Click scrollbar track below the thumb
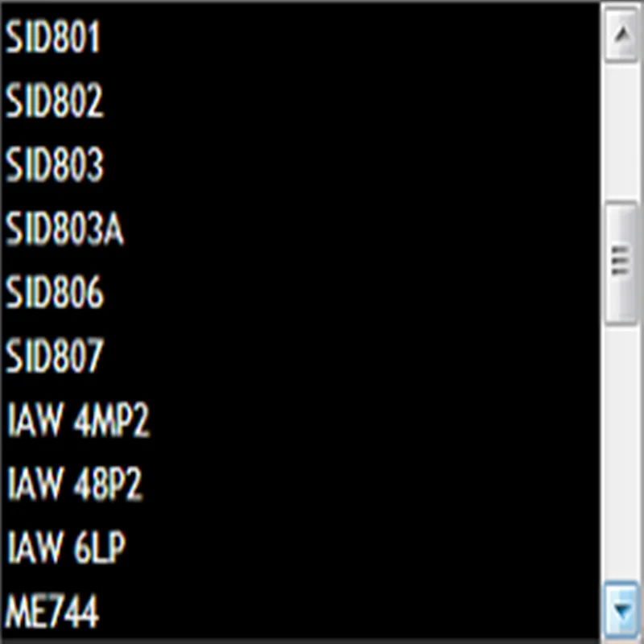This screenshot has height=644, width=644. [621, 452]
